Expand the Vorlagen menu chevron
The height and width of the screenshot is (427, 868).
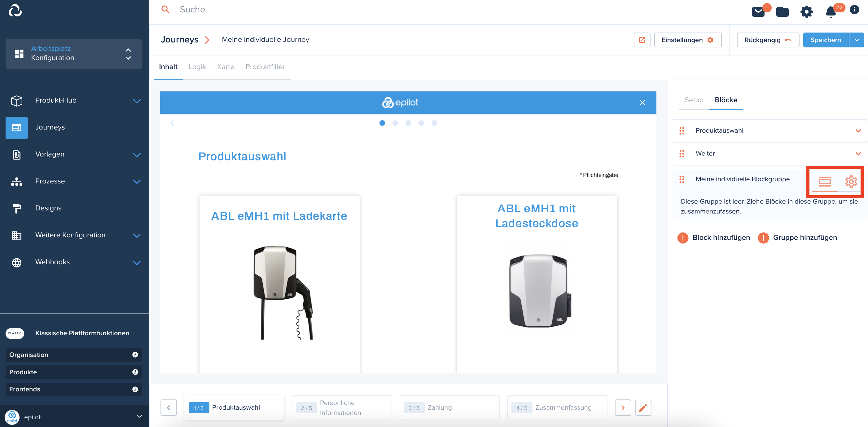pyautogui.click(x=137, y=155)
